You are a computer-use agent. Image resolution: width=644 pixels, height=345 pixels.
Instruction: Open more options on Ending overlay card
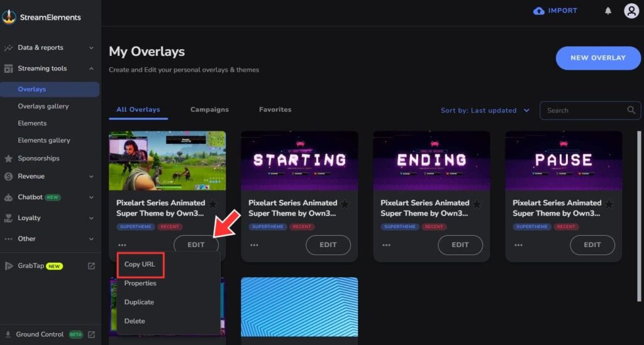click(387, 245)
